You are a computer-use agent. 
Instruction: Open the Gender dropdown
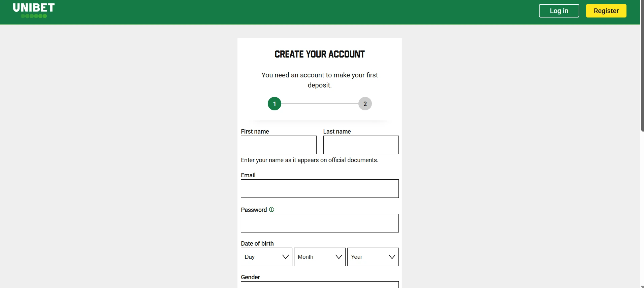[x=319, y=285]
